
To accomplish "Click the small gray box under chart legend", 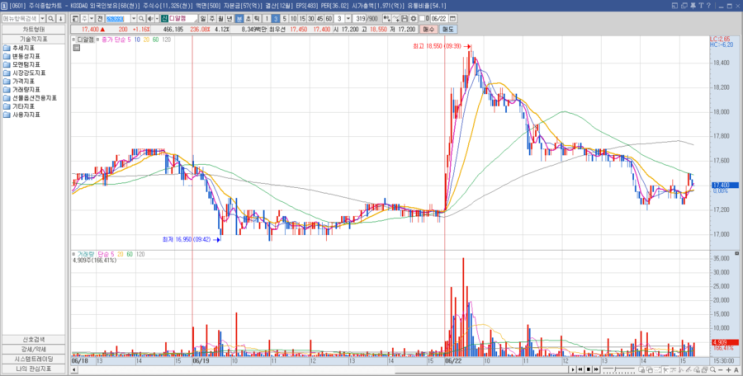I will [x=75, y=47].
